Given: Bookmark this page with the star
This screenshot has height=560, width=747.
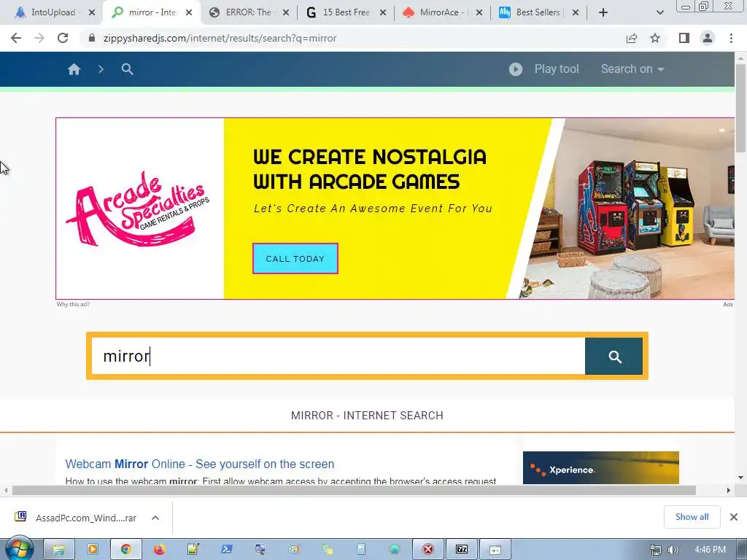Looking at the screenshot, I should [655, 38].
